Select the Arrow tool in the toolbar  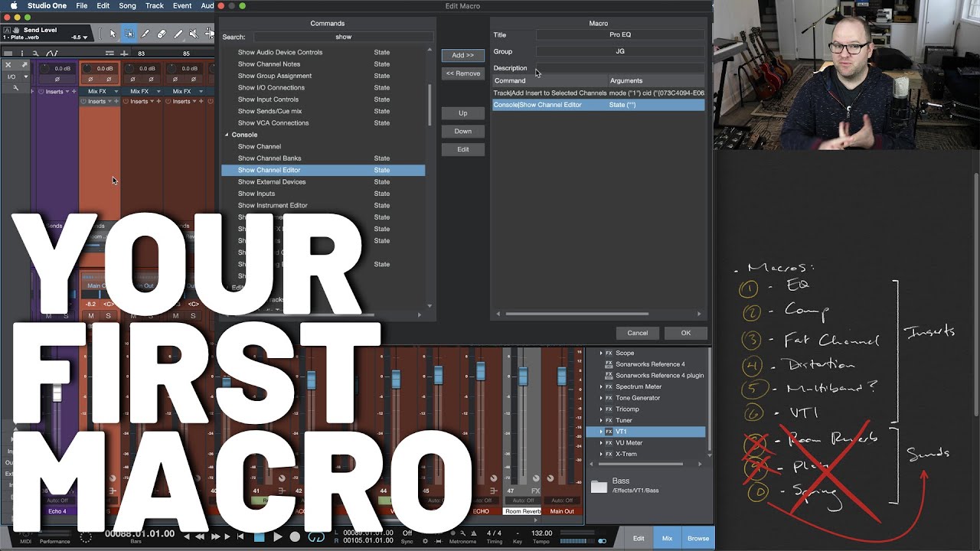click(x=113, y=34)
